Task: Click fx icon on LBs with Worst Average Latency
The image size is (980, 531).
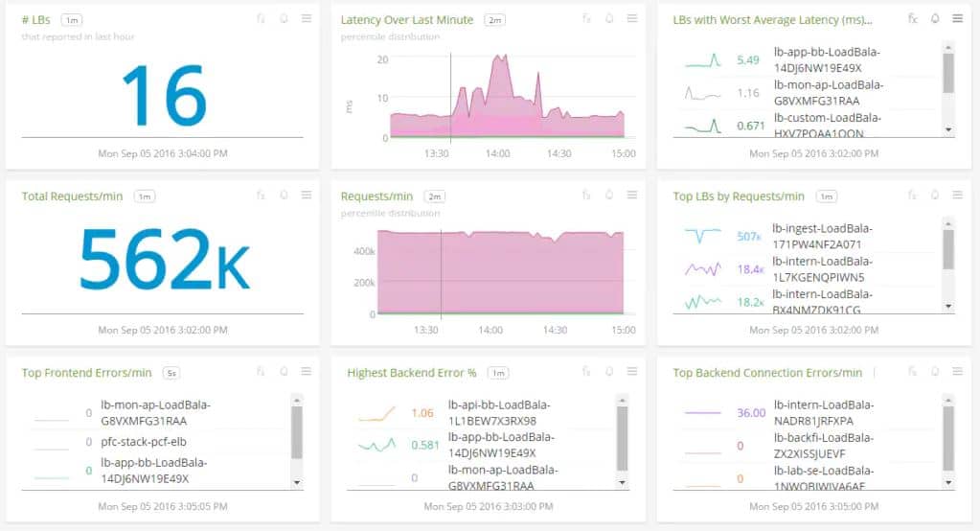Action: (913, 19)
